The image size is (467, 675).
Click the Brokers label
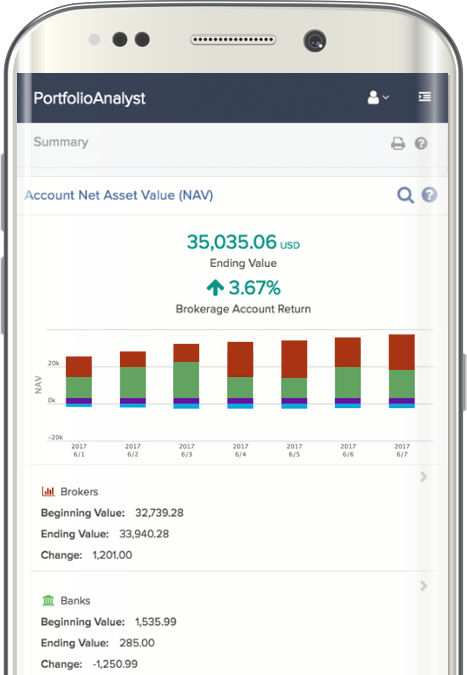[79, 492]
